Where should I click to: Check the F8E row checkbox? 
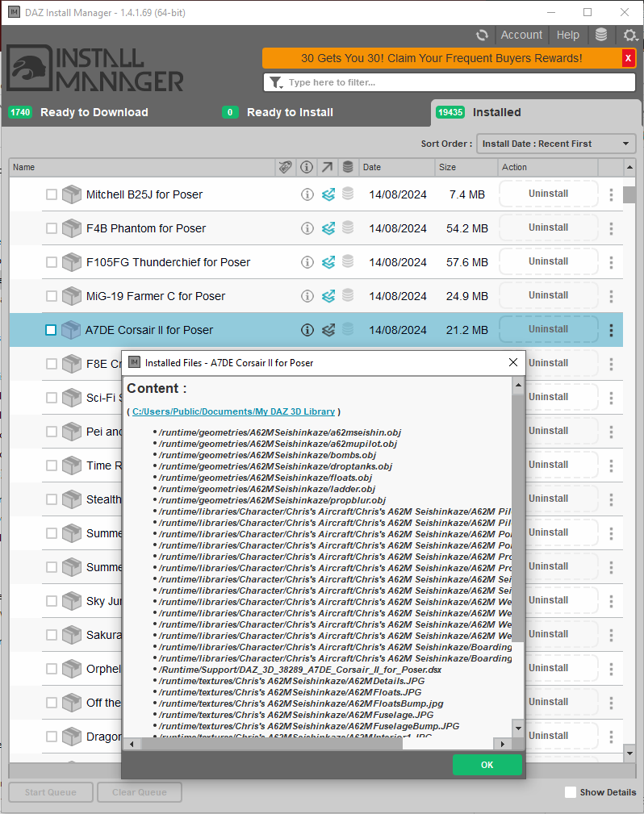click(52, 364)
